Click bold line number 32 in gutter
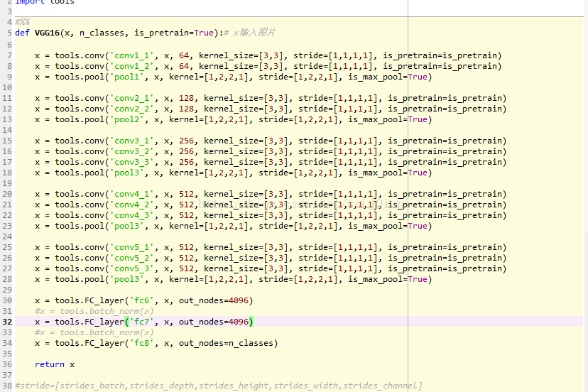This screenshot has width=588, height=392. (7, 322)
